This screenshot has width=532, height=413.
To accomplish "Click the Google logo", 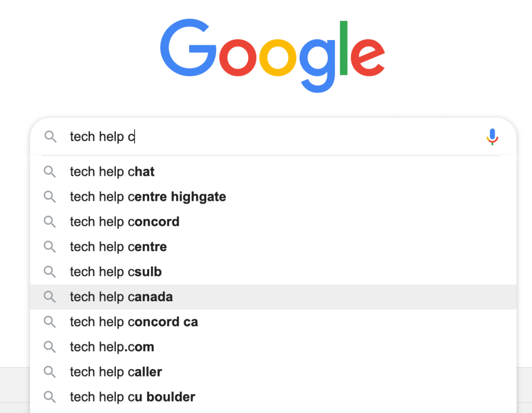I will pyautogui.click(x=272, y=55).
